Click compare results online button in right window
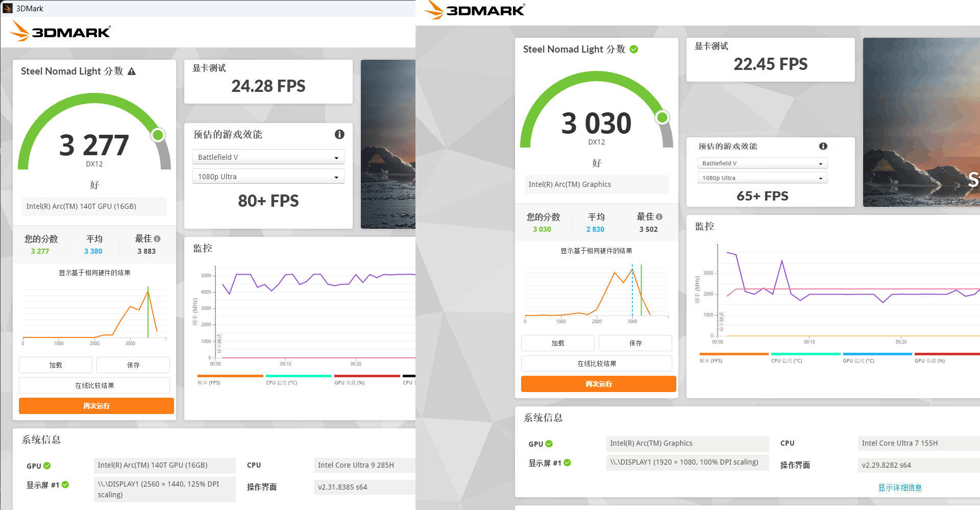This screenshot has width=980, height=510. point(597,363)
